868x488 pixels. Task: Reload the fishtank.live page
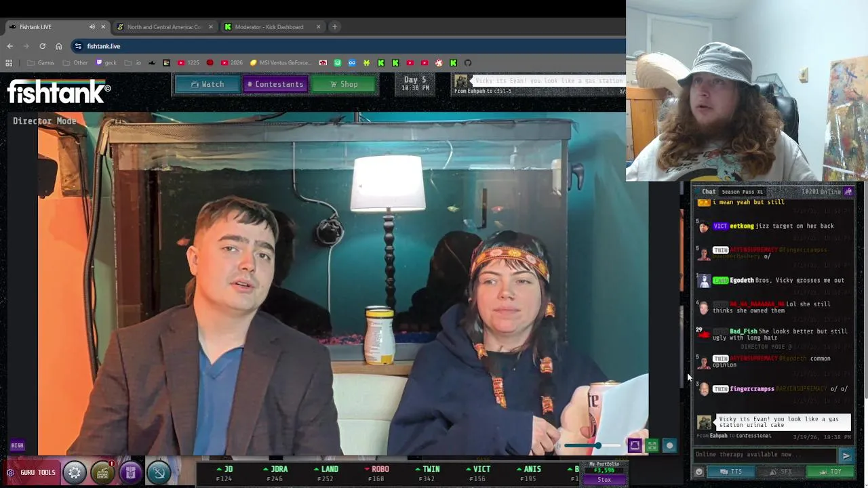click(42, 46)
